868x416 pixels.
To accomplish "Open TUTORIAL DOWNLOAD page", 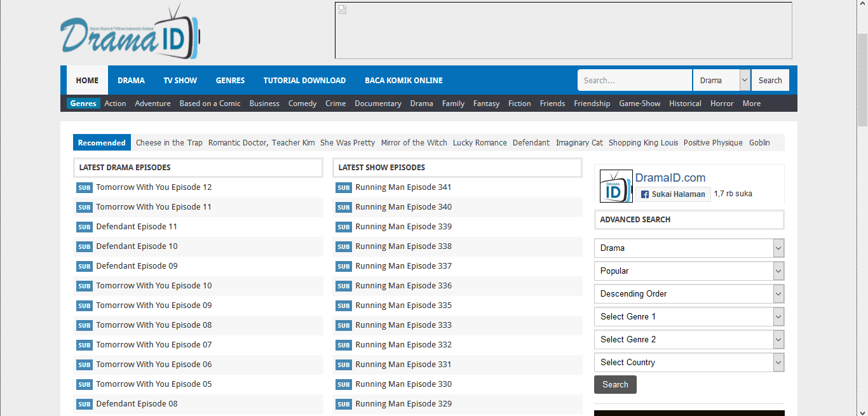I will [304, 80].
